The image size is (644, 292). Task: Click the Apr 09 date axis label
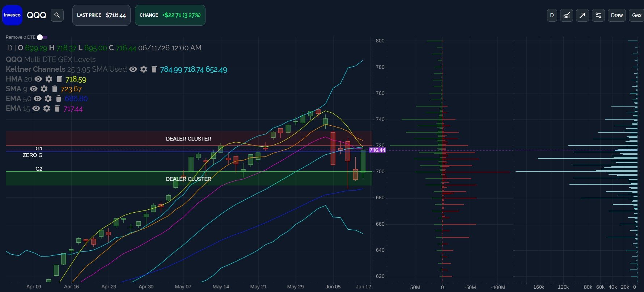pyautogui.click(x=34, y=287)
